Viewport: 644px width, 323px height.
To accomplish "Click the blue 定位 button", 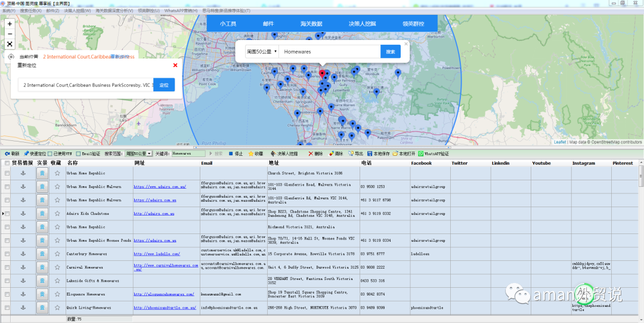I will click(164, 85).
